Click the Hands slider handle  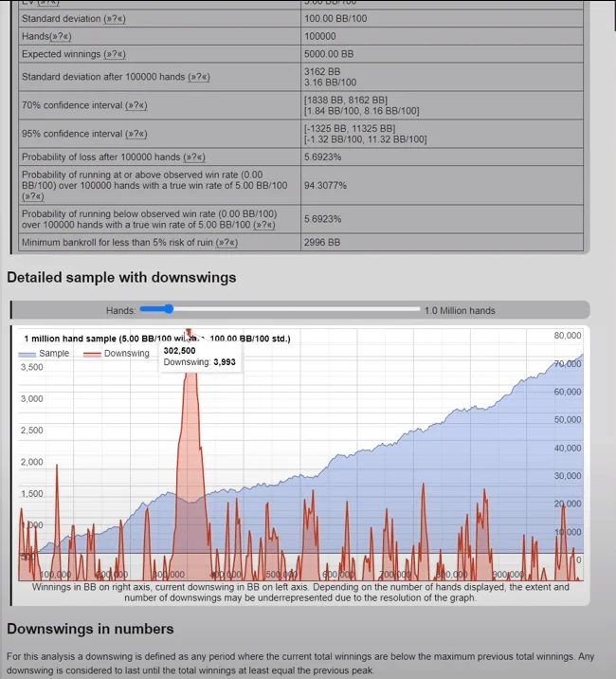(x=169, y=309)
